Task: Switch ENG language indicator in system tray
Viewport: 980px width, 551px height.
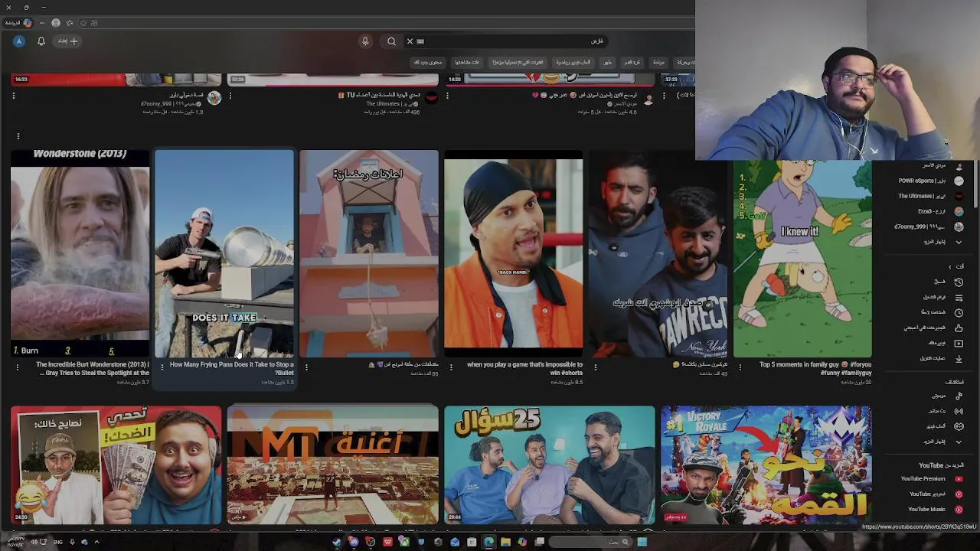Action: [58, 542]
